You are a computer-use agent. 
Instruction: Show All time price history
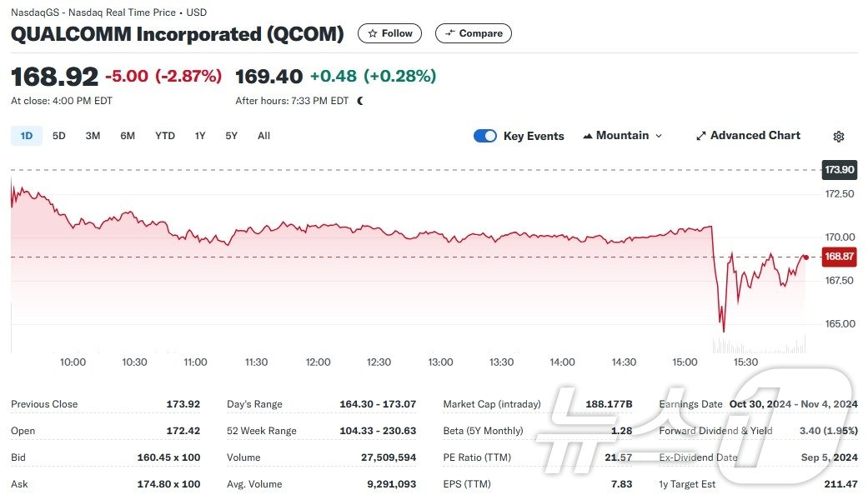(x=263, y=136)
